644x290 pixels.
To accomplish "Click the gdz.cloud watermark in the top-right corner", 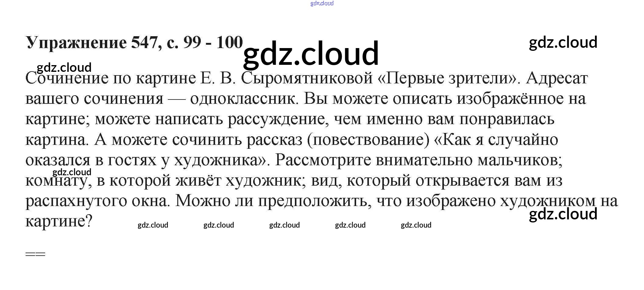I will (x=563, y=42).
